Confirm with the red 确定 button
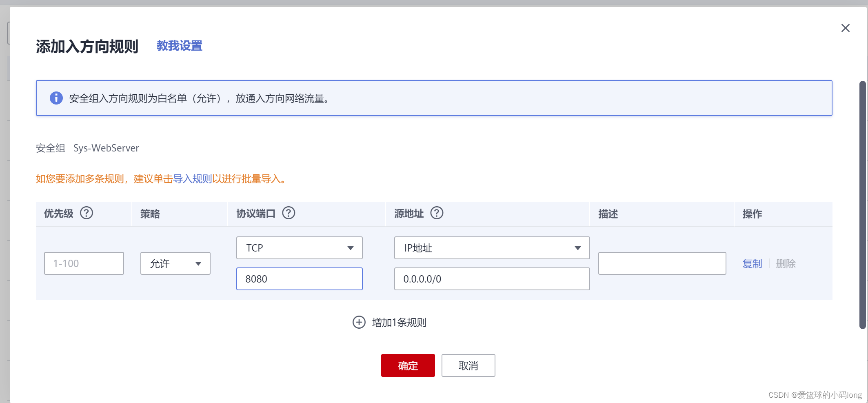This screenshot has height=403, width=868. click(x=408, y=365)
